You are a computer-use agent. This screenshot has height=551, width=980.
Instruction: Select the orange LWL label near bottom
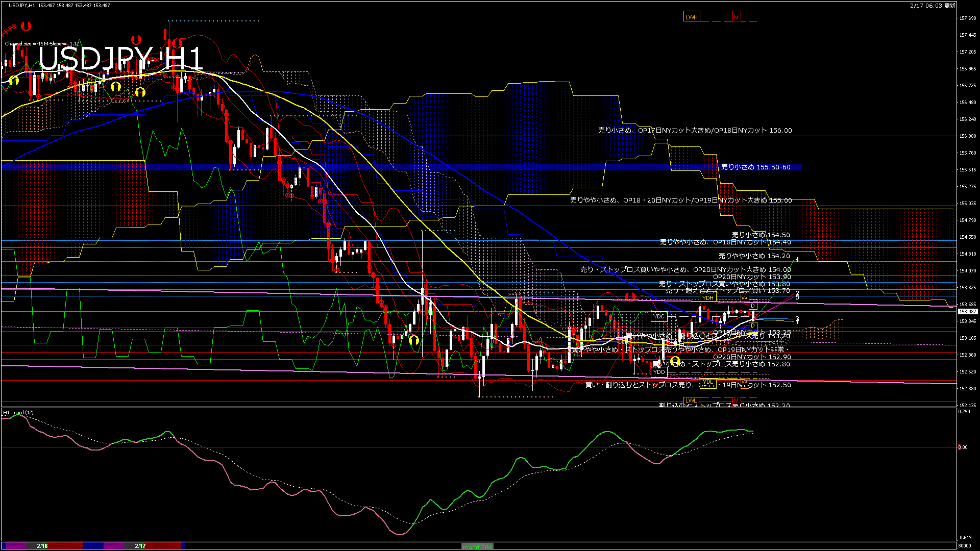coord(691,400)
